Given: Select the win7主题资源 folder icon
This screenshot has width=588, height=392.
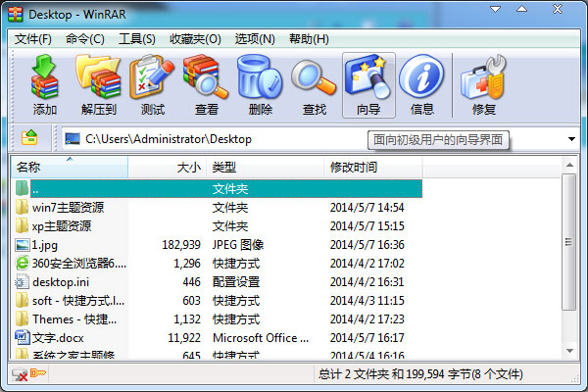Looking at the screenshot, I should (23, 207).
